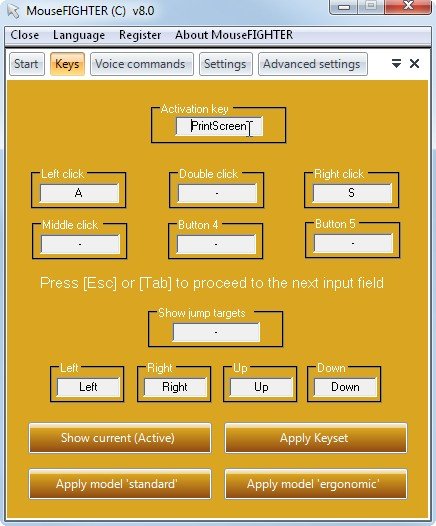
Task: Click the MouseFIGHTER (C) v8.0 title text
Action: (90, 11)
